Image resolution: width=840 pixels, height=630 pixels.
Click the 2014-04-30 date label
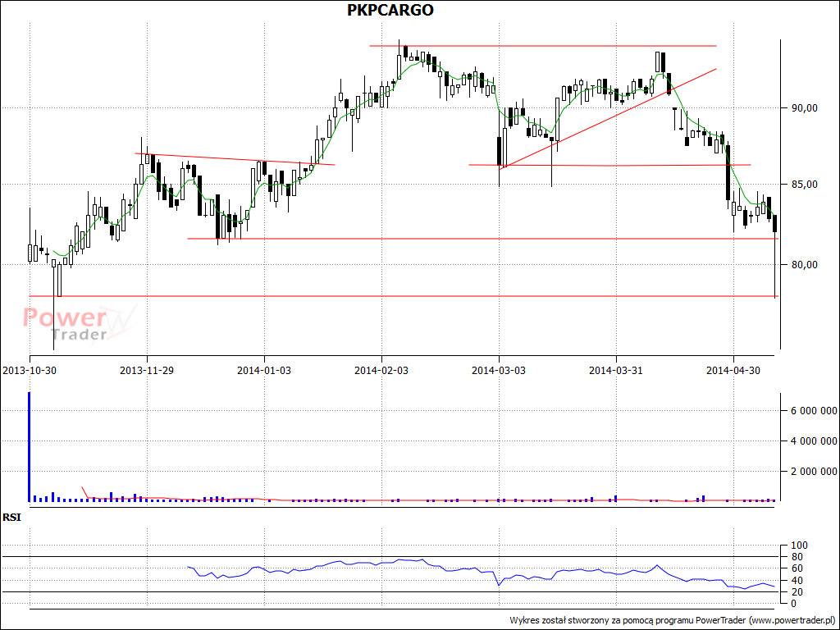(x=733, y=370)
